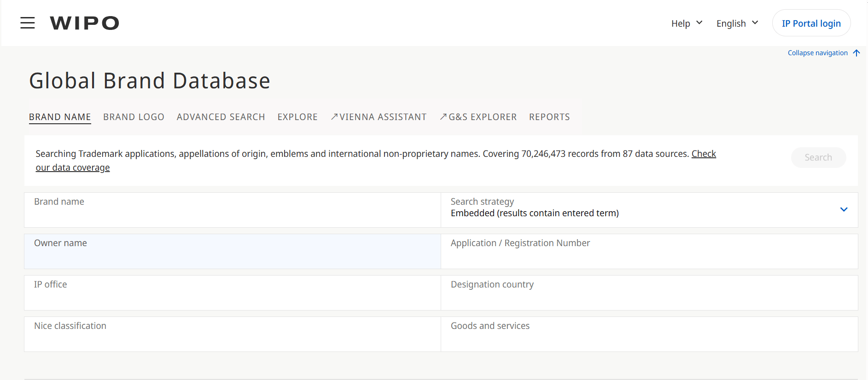Focus the Owner name input field
This screenshot has height=380, width=868.
click(233, 251)
